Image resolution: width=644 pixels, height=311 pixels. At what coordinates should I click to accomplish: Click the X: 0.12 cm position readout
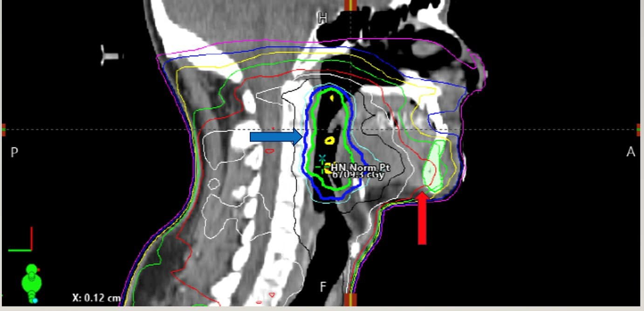tap(96, 297)
